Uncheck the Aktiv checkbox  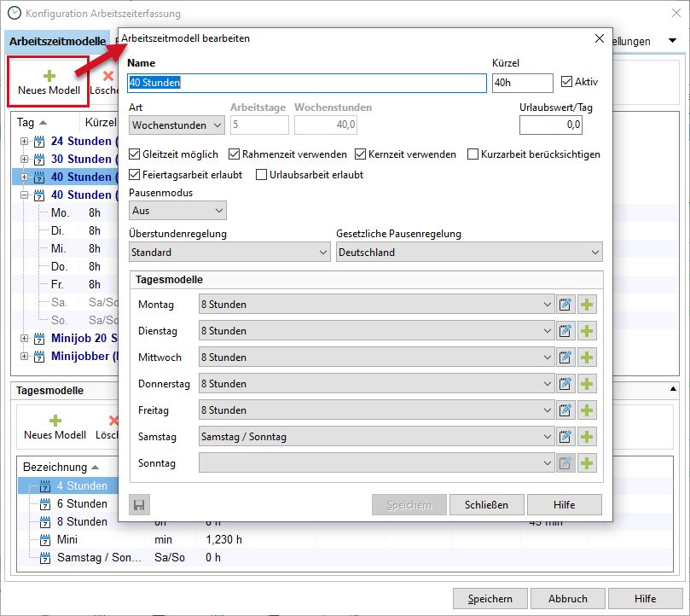[x=568, y=83]
